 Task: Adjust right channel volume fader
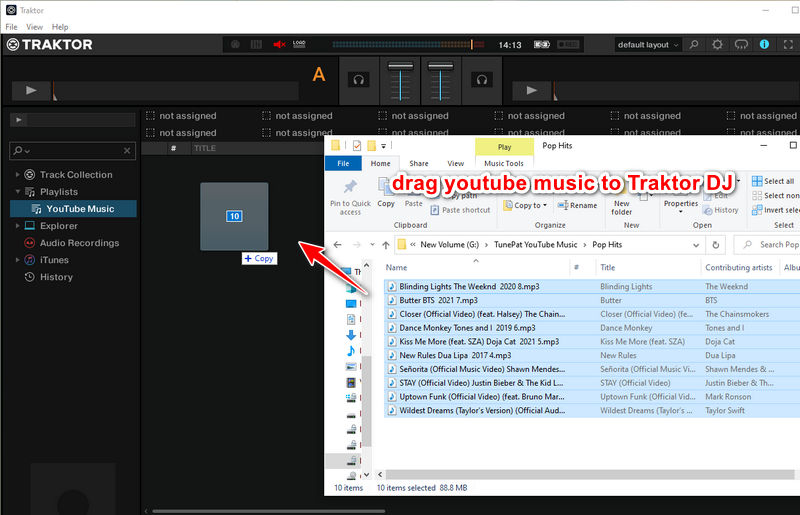(441, 66)
